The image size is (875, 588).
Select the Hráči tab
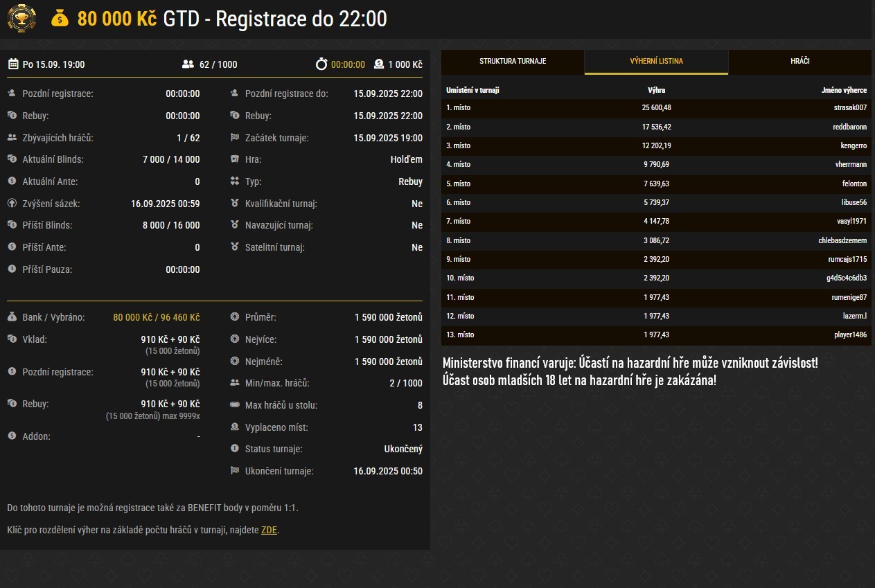tap(799, 62)
